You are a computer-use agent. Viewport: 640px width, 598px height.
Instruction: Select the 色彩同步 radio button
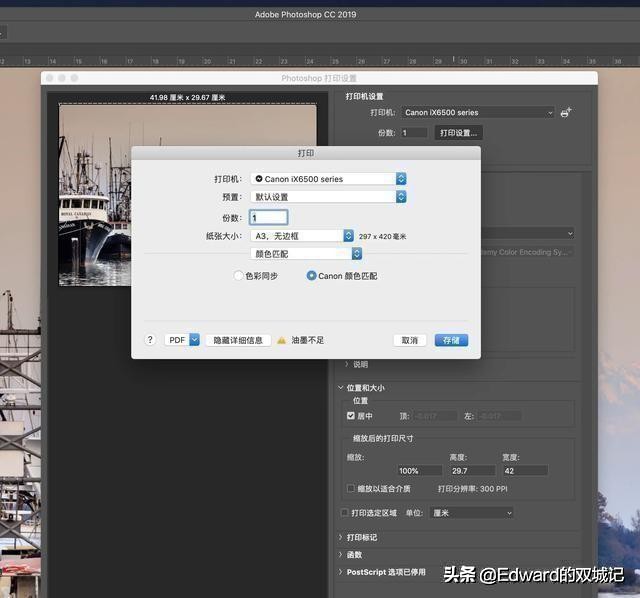click(238, 275)
